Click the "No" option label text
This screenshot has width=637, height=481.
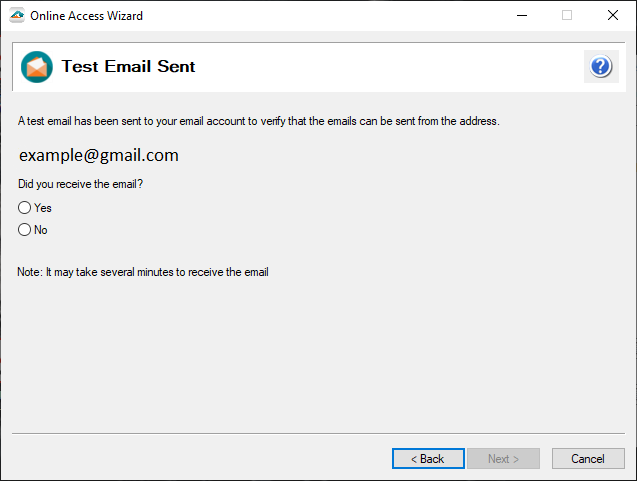point(41,230)
